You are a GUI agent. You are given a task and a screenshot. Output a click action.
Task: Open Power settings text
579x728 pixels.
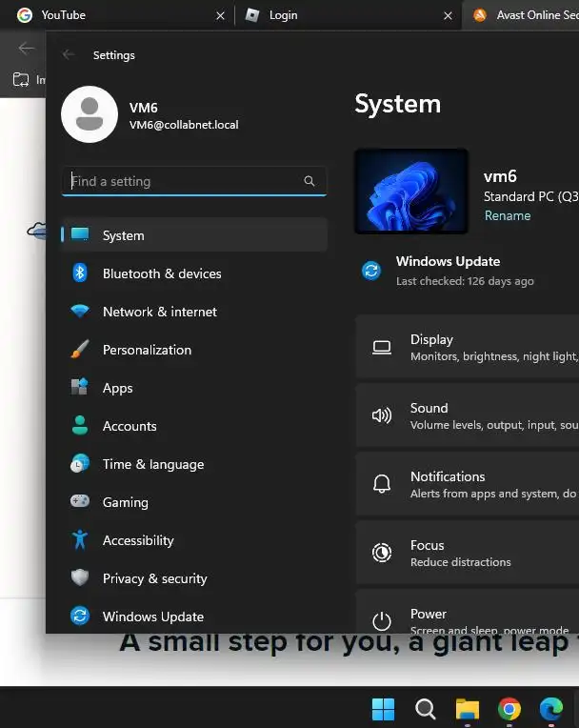[x=429, y=614]
